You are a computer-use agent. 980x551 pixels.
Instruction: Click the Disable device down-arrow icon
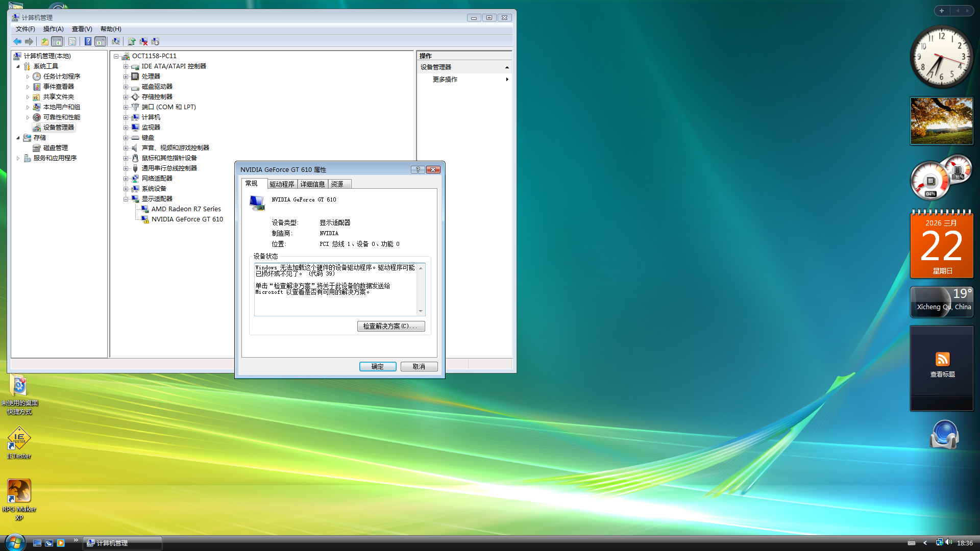pos(155,41)
